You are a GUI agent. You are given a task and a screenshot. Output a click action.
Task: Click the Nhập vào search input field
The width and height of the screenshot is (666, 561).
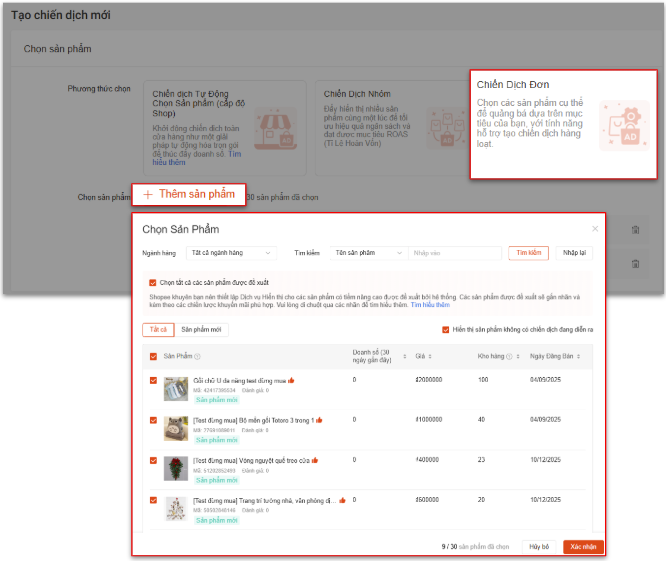coord(454,253)
